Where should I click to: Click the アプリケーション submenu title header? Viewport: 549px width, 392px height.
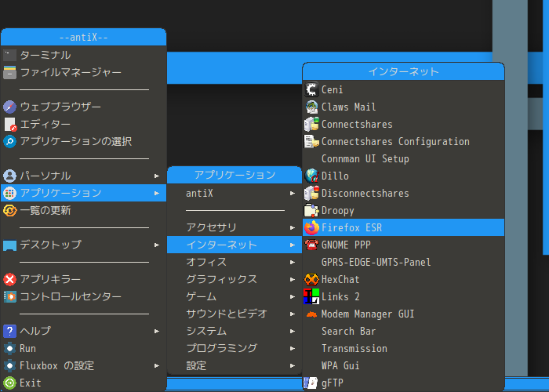(x=235, y=175)
